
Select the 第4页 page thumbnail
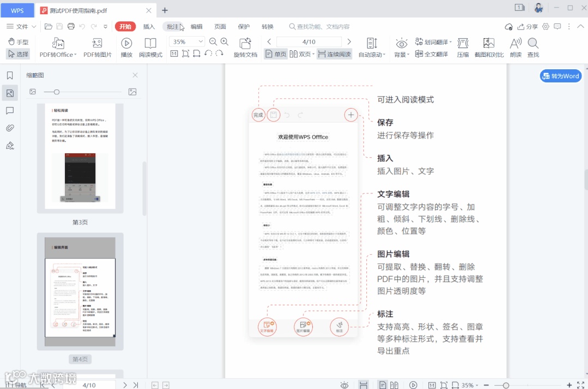80,291
